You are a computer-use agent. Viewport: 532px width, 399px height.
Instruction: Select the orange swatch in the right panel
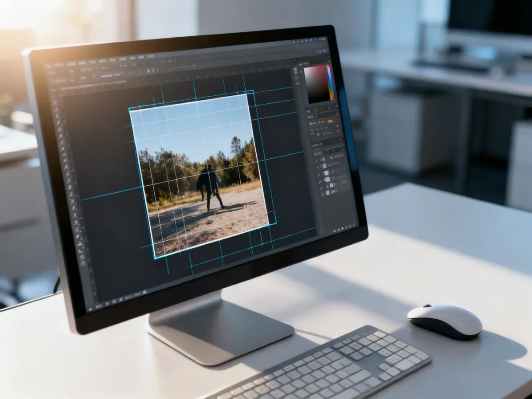pyautogui.click(x=329, y=121)
